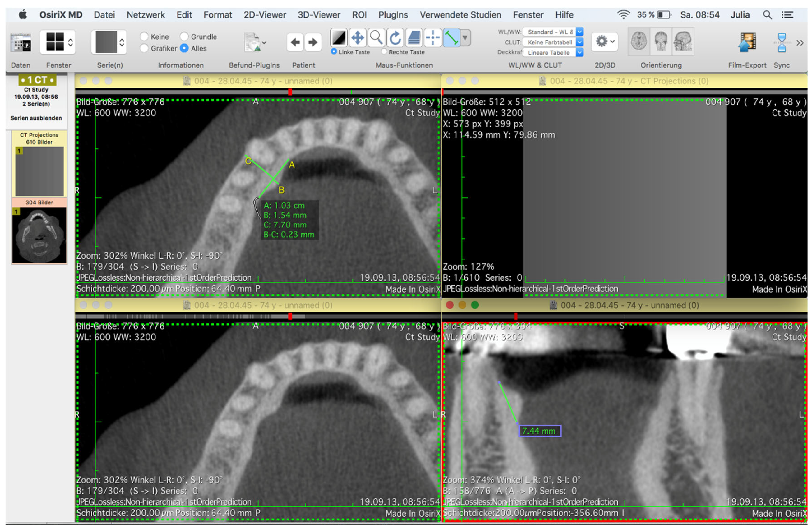Screen dimensions: 812x531
Task: Click Serien ausblenden in sidebar
Action: point(36,118)
